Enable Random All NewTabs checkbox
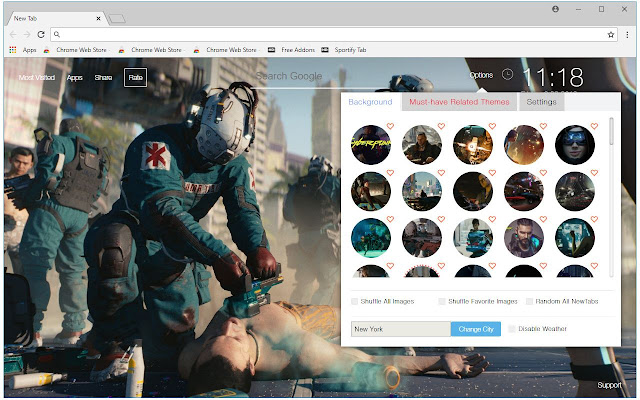 (529, 302)
